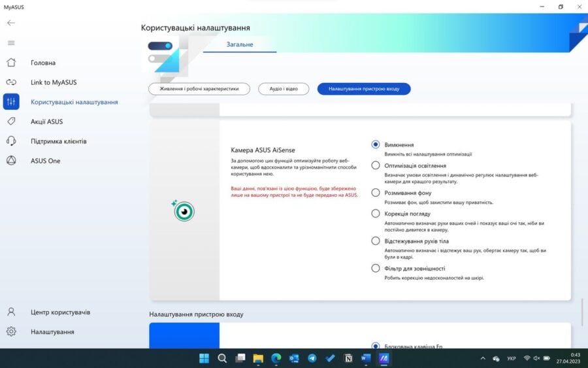
Task: Click Користувацькі налаштування page title
Action: pos(195,27)
